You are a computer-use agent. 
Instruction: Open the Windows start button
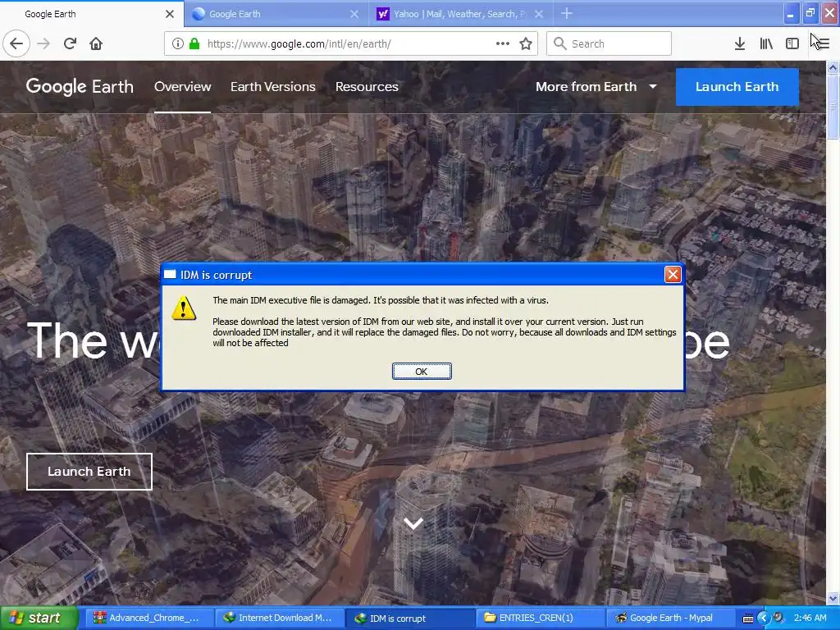pos(39,619)
